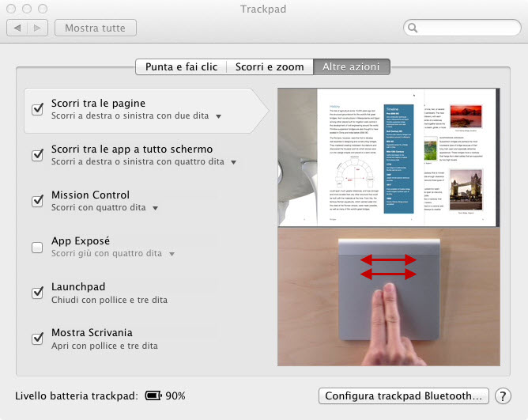The width and height of the screenshot is (528, 420).
Task: Click the back navigation arrow
Action: pos(17,28)
